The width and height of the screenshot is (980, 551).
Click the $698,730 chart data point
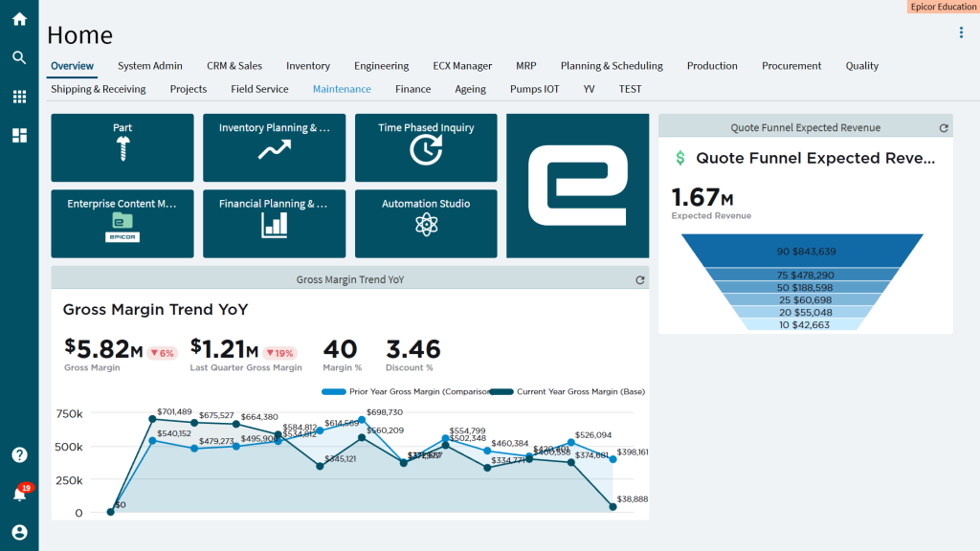(362, 420)
